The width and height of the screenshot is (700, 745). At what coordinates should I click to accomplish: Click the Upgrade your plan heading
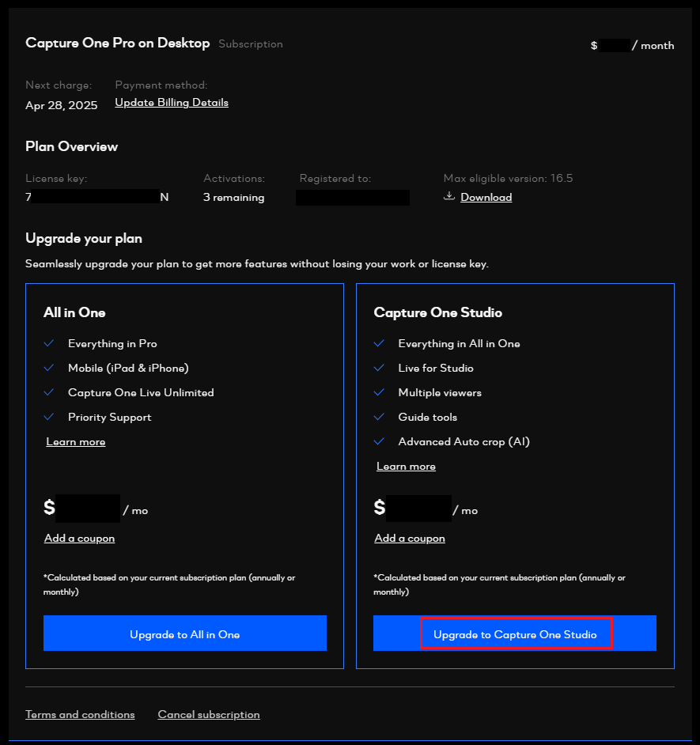point(84,239)
